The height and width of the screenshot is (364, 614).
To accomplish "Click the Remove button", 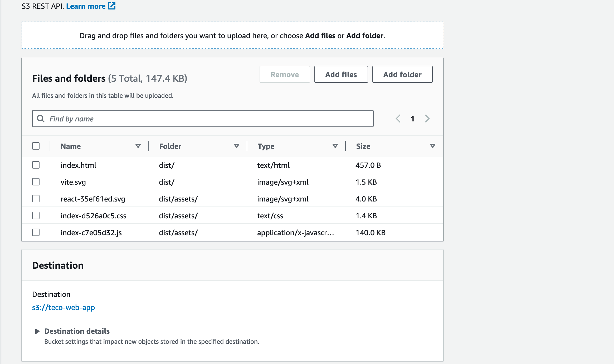I will click(285, 75).
